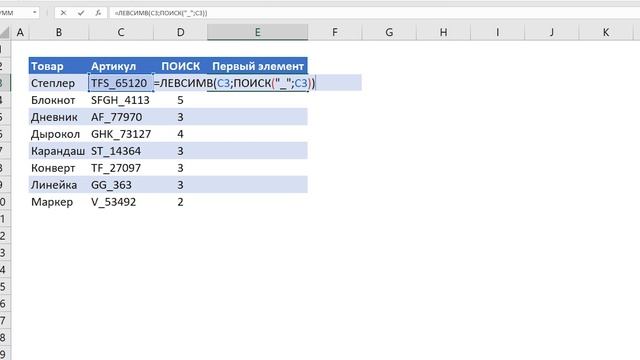The image size is (640, 360).
Task: Click inside the formula bar text
Action: coord(161,13)
